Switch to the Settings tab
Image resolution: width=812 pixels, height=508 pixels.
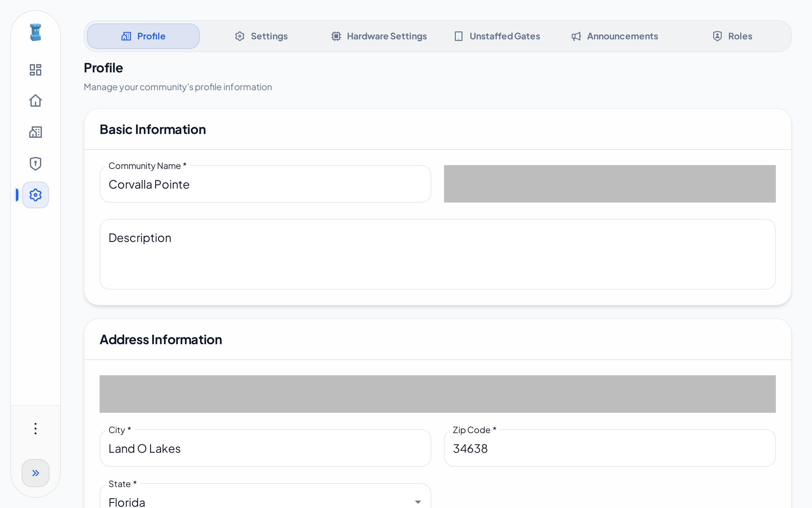(261, 36)
